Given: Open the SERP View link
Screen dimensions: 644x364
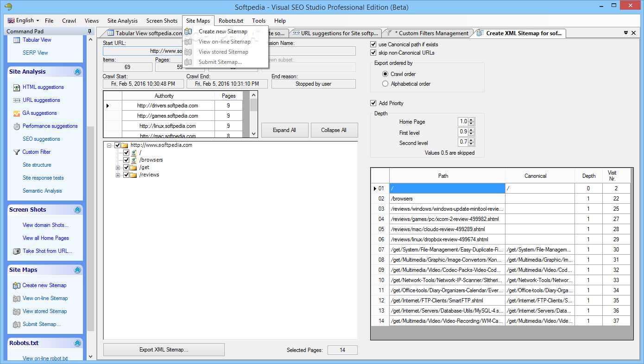Looking at the screenshot, I should click(35, 53).
